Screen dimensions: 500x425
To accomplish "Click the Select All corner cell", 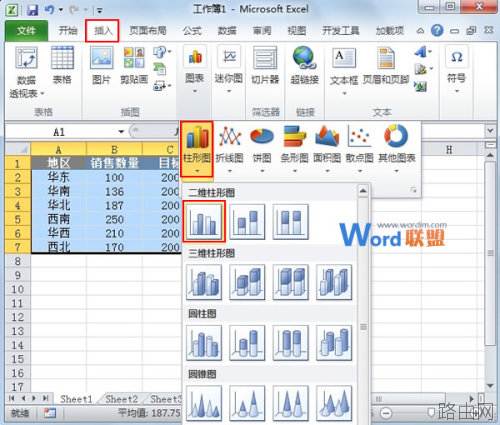I will coord(18,149).
